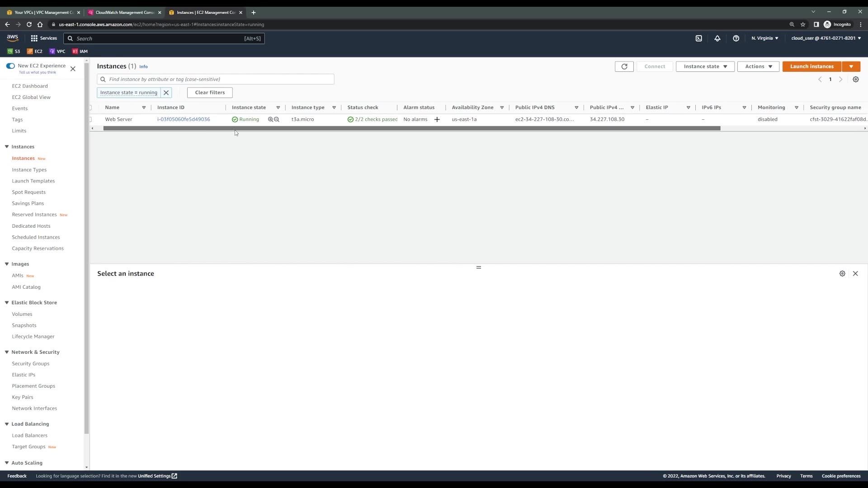Open the Instance state dropdown
The width and height of the screenshot is (868, 488).
coord(704,66)
